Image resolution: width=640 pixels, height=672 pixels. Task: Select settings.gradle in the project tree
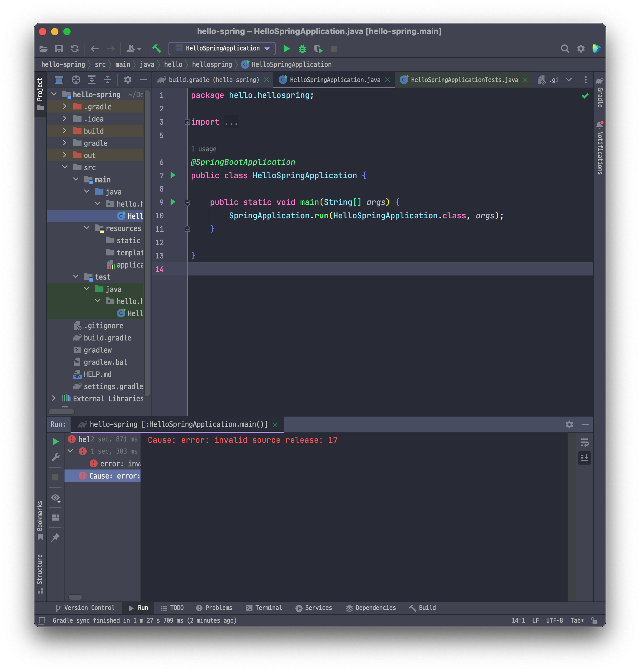(x=113, y=387)
